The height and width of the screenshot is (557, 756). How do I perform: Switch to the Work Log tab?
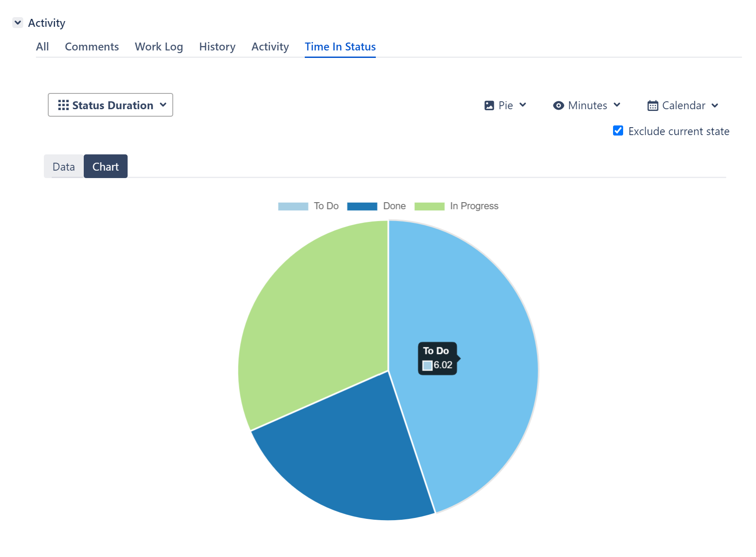pos(159,46)
